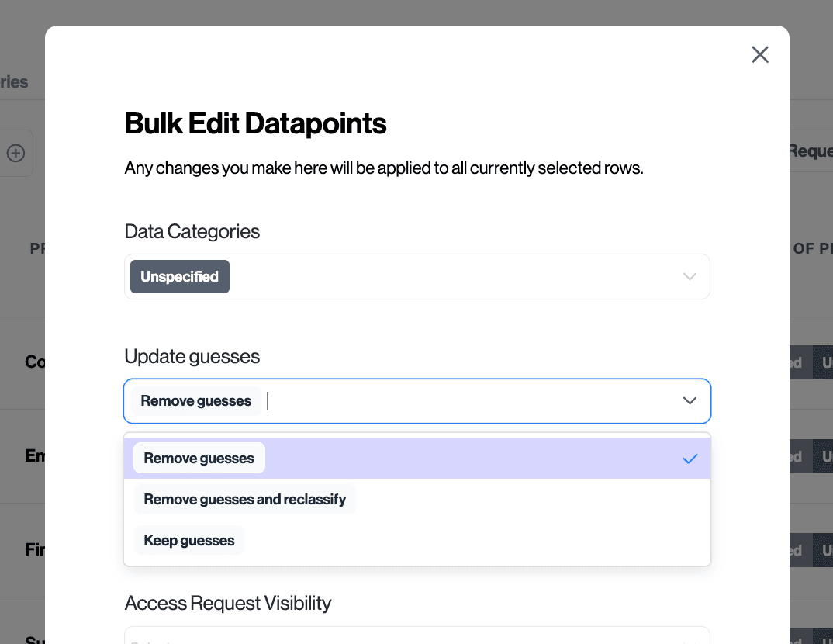Choose Remove guesses and reclassify
833x644 pixels.
pyautogui.click(x=245, y=500)
